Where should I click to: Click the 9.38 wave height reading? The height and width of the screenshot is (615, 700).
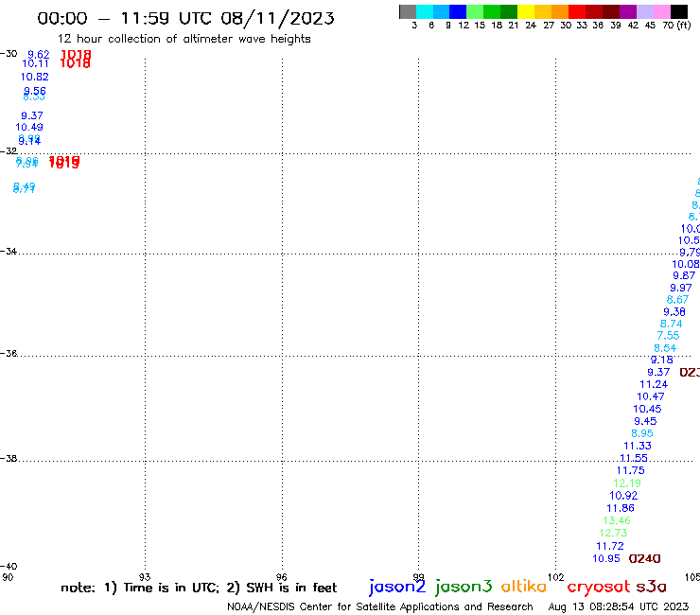tap(674, 311)
